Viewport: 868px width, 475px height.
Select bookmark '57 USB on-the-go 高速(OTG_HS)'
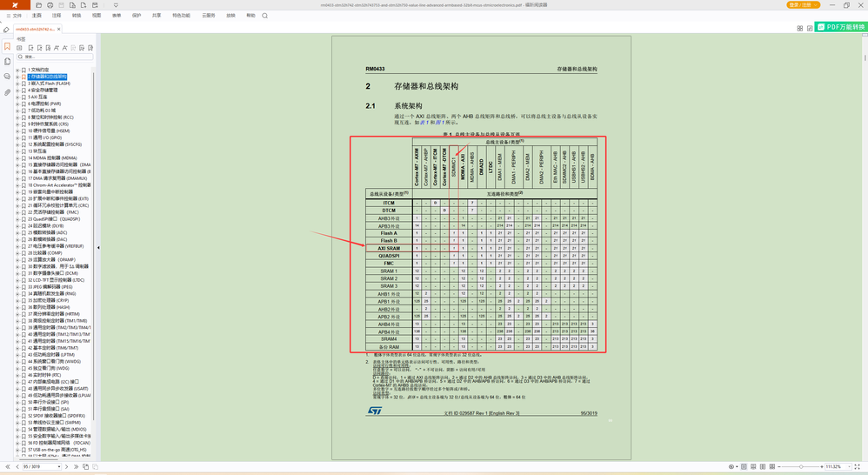tap(57, 450)
